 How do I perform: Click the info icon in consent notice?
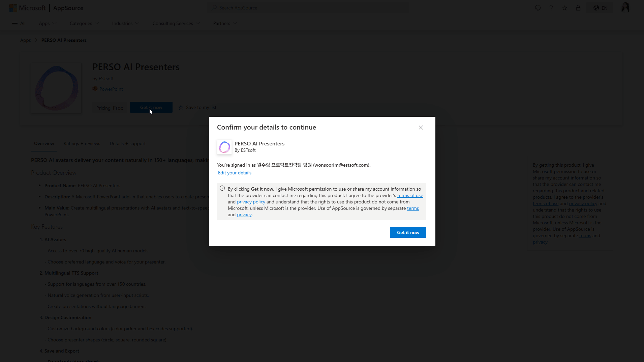tap(222, 189)
